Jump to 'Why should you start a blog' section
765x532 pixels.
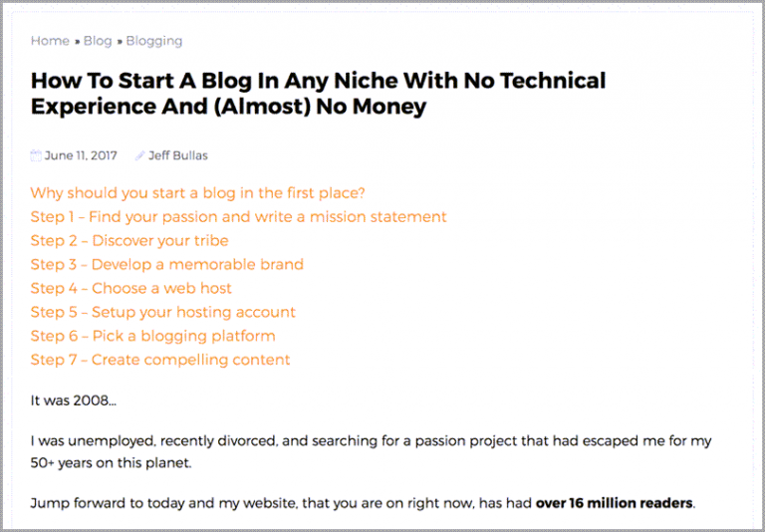click(x=197, y=192)
